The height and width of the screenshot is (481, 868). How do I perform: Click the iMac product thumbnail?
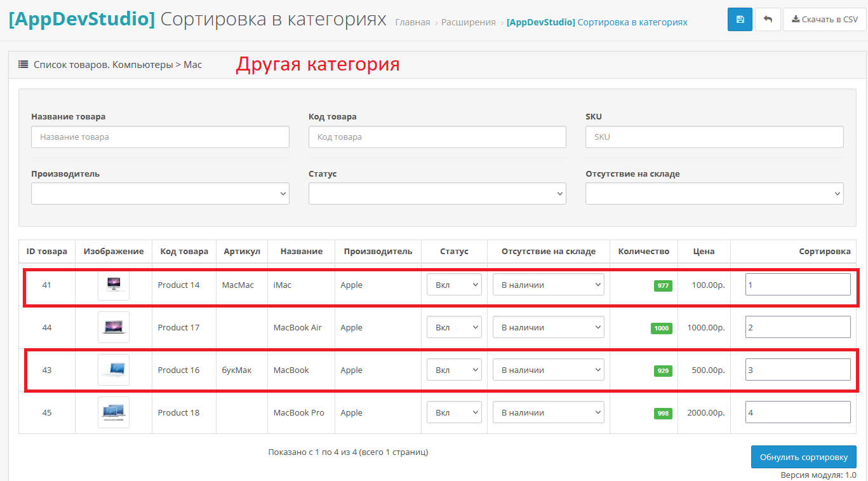coord(114,285)
